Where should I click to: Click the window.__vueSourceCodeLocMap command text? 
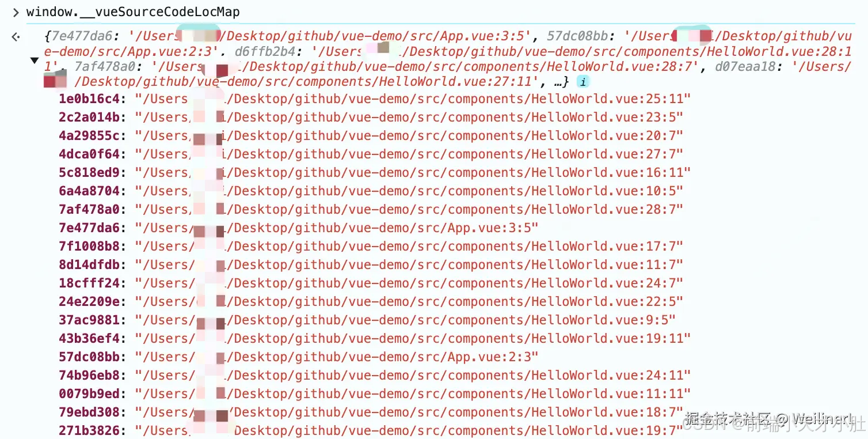pos(133,12)
